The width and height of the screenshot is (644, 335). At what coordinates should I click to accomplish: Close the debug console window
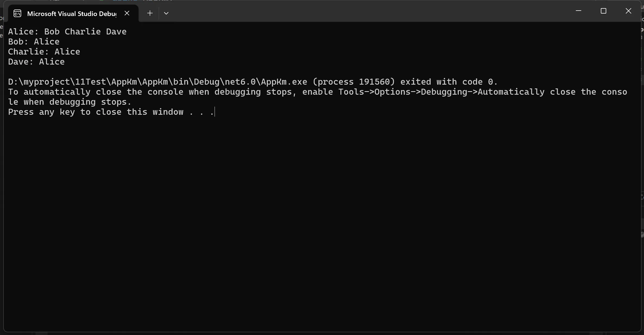(628, 11)
